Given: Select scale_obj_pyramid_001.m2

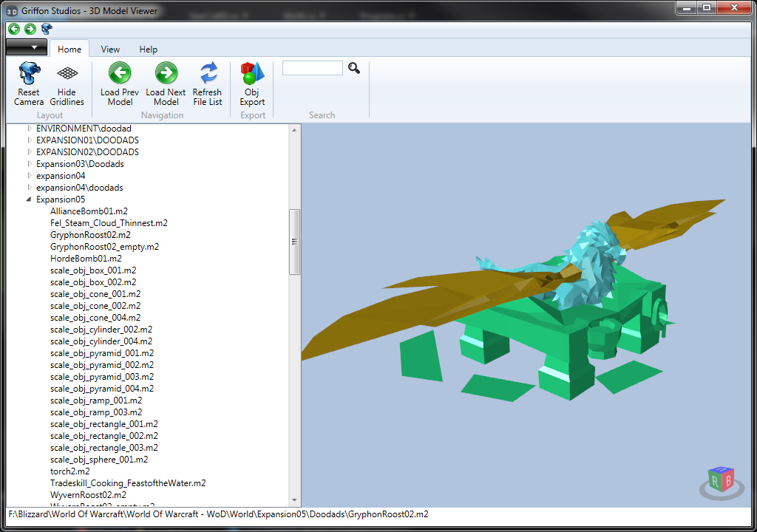Looking at the screenshot, I should coord(102,353).
